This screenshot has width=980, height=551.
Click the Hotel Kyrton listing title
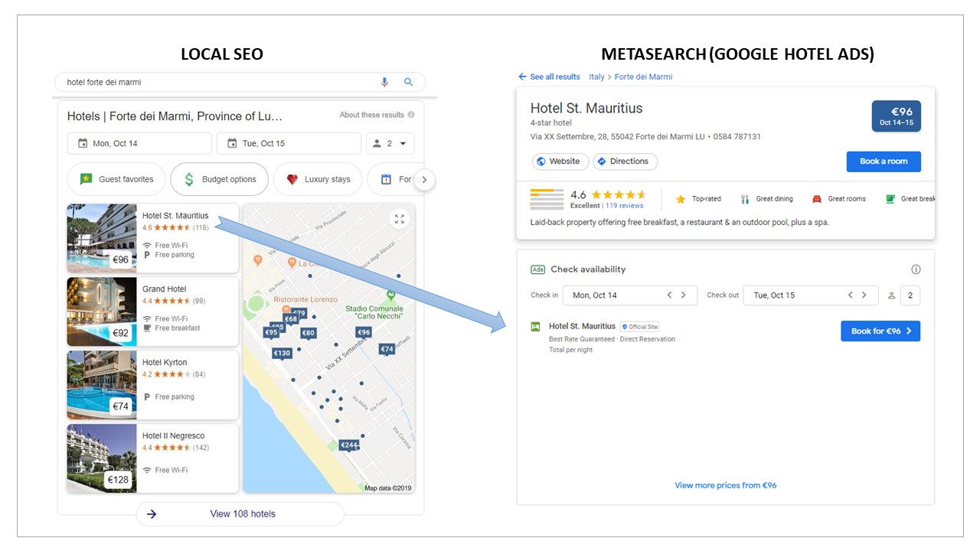(165, 363)
